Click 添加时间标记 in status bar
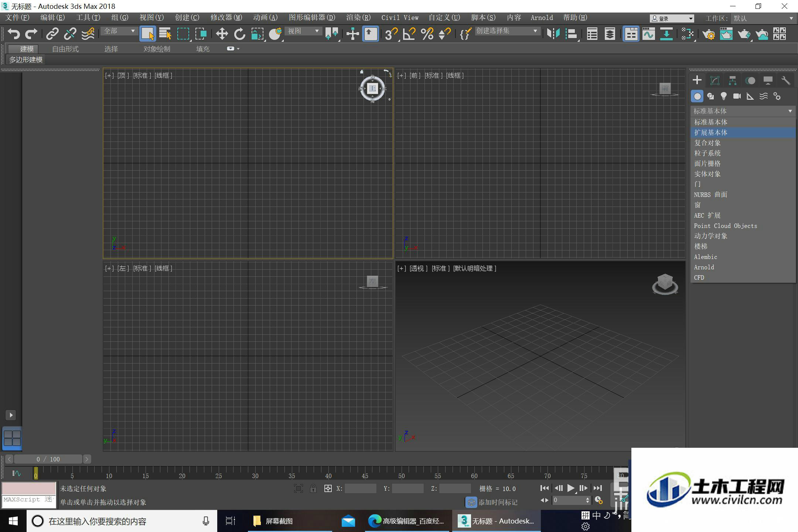The image size is (798, 532). (498, 502)
